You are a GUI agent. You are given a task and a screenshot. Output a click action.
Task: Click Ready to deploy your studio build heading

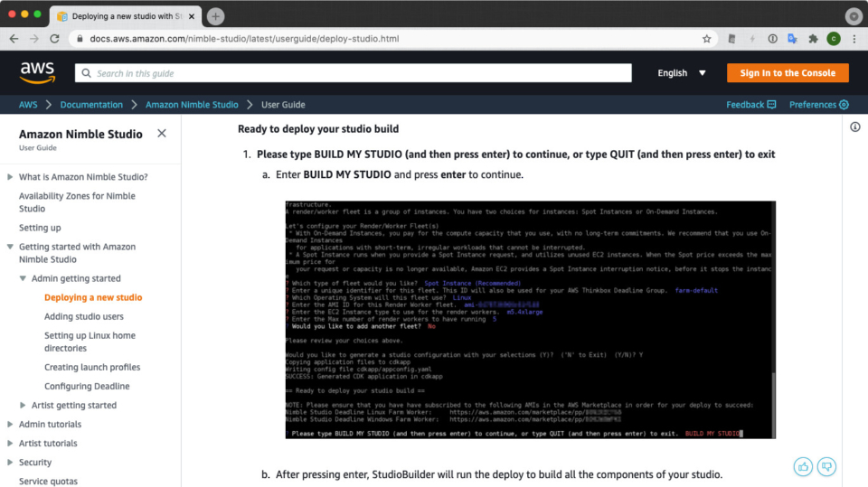coord(318,129)
